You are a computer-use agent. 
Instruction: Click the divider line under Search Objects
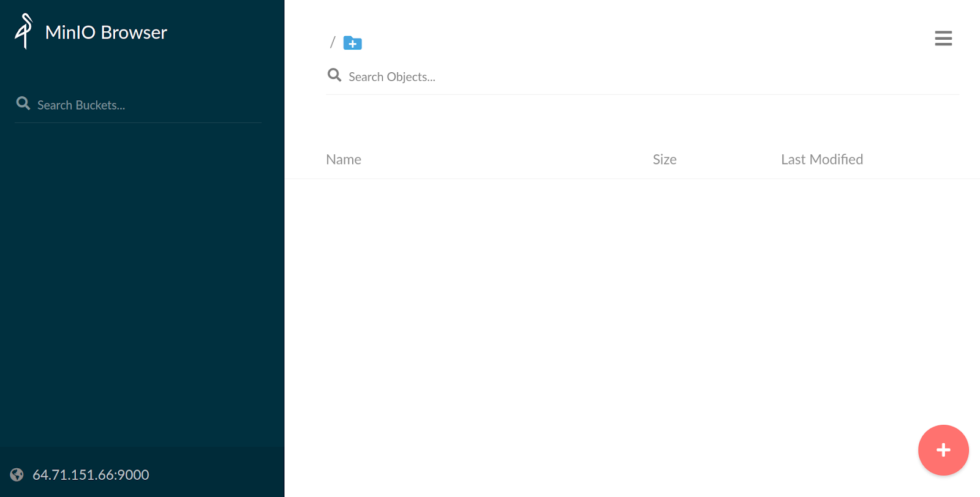coord(642,94)
